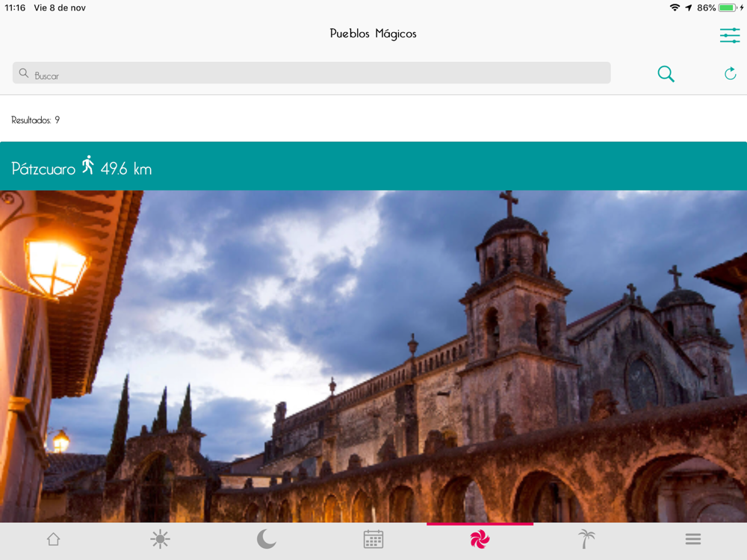Open the calendar events tab
The image size is (747, 560).
[373, 540]
